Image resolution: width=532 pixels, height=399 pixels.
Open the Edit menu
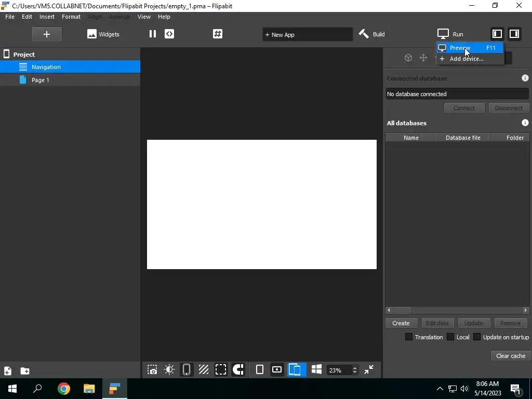[27, 17]
